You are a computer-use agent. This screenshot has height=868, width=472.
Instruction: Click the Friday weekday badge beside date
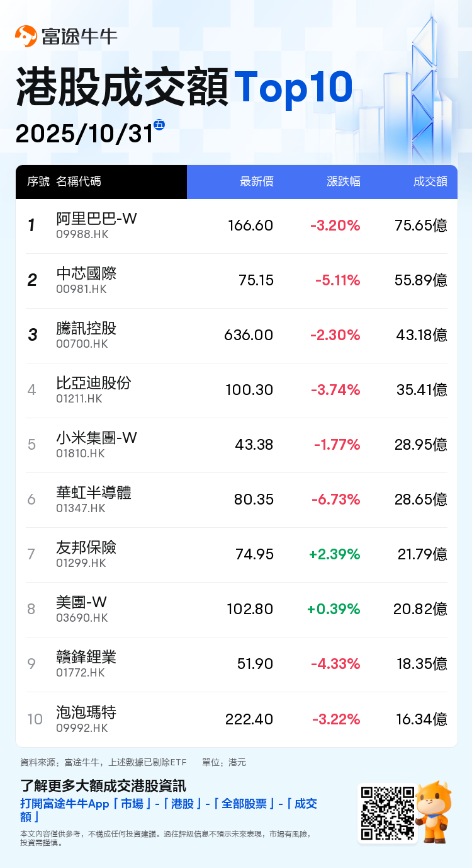coord(159,125)
